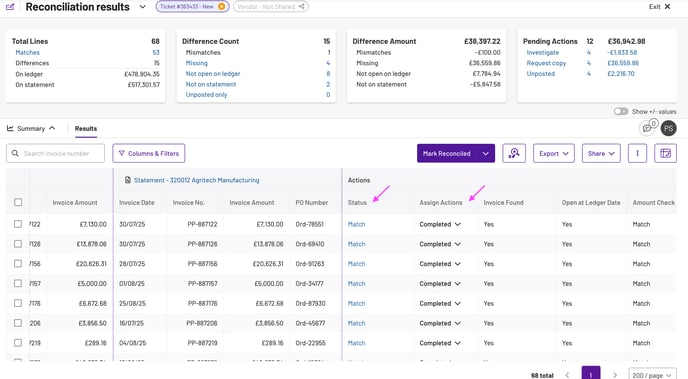
Task: Click invoice amount £20,626.31 in statement column
Action: 268,264
